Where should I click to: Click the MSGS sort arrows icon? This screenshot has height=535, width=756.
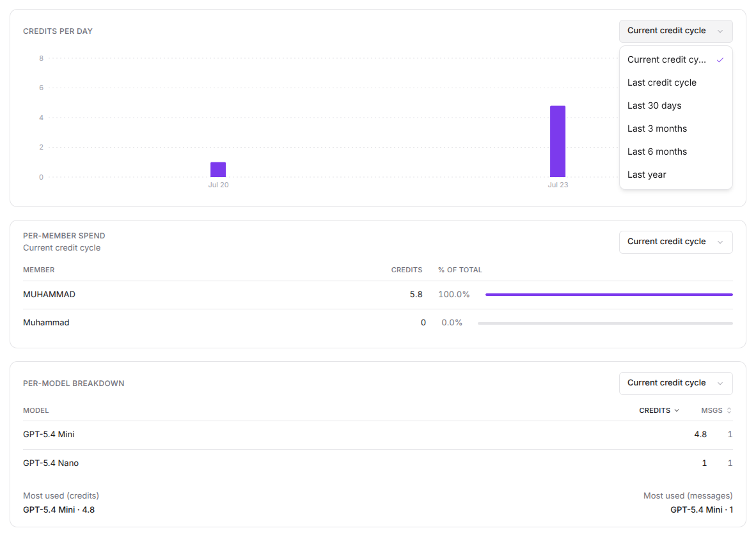pyautogui.click(x=729, y=410)
